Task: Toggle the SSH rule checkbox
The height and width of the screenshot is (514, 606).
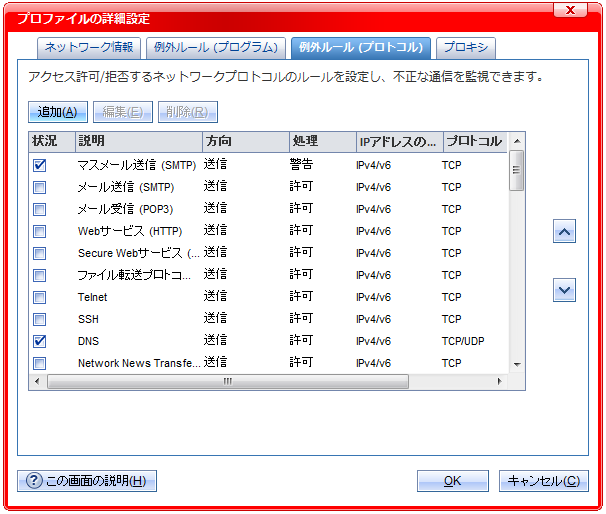Action: (x=40, y=319)
